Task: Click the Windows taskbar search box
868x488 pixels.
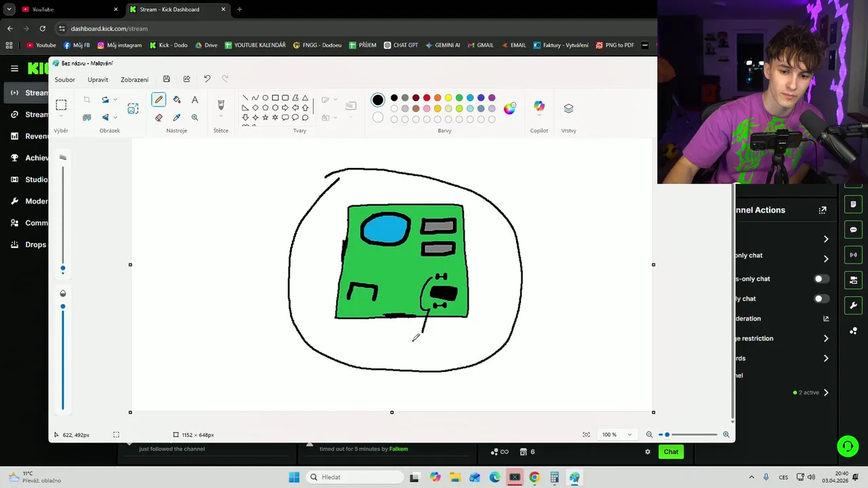Action: tap(354, 477)
